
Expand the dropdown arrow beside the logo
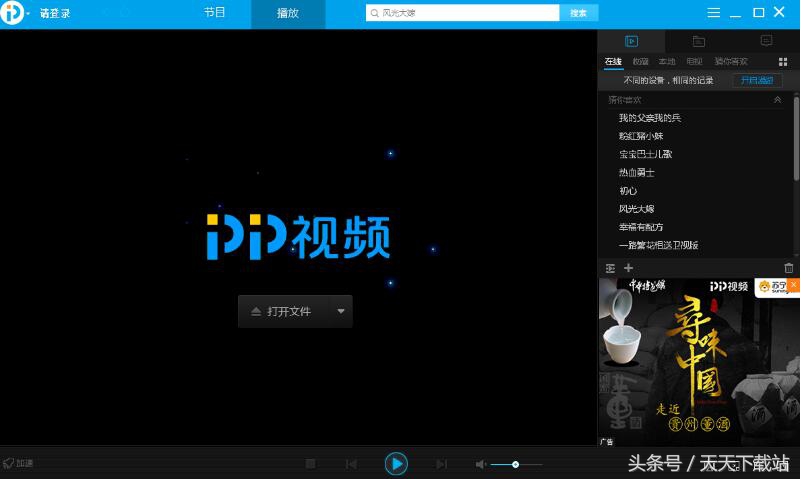[x=28, y=14]
